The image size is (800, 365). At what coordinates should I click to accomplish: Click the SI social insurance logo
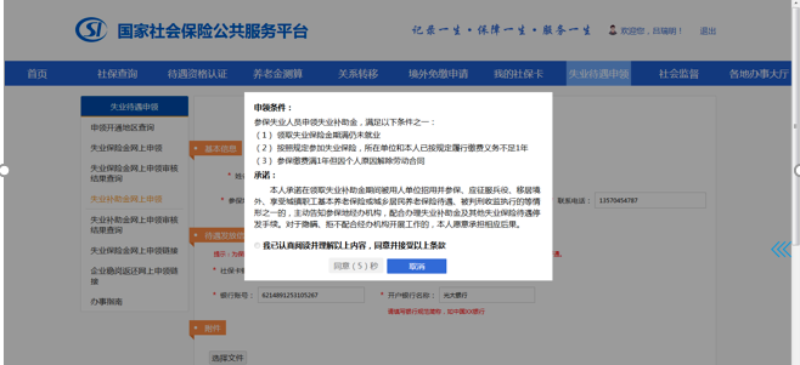91,30
